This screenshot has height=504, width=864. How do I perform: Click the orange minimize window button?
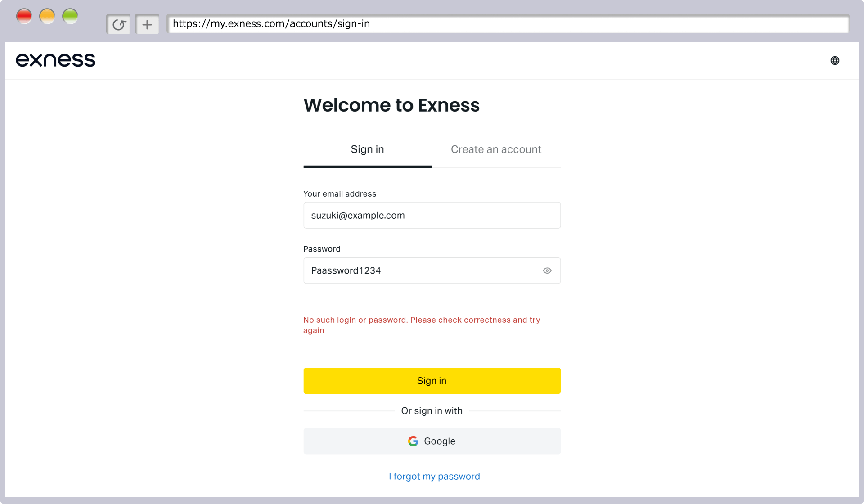click(47, 16)
